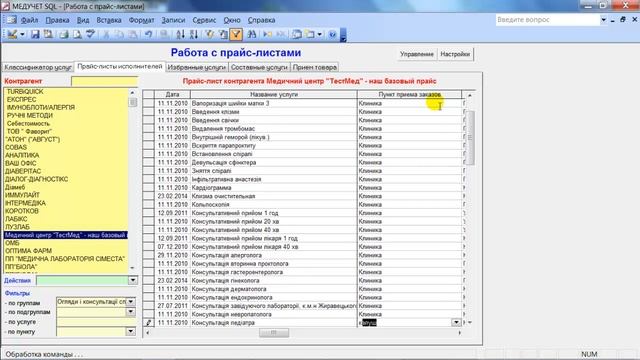Run Spelling check toolbar icon
This screenshot has width=640, height=360.
click(91, 35)
